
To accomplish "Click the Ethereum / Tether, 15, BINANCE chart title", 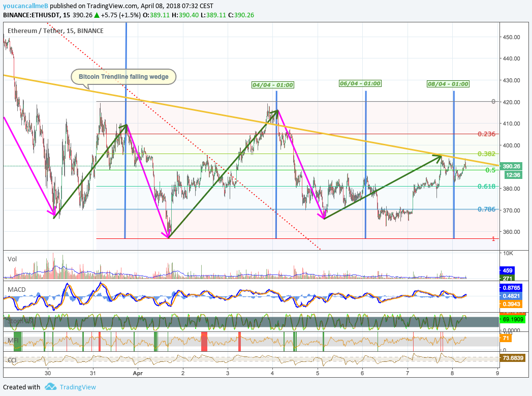I will tap(55, 31).
